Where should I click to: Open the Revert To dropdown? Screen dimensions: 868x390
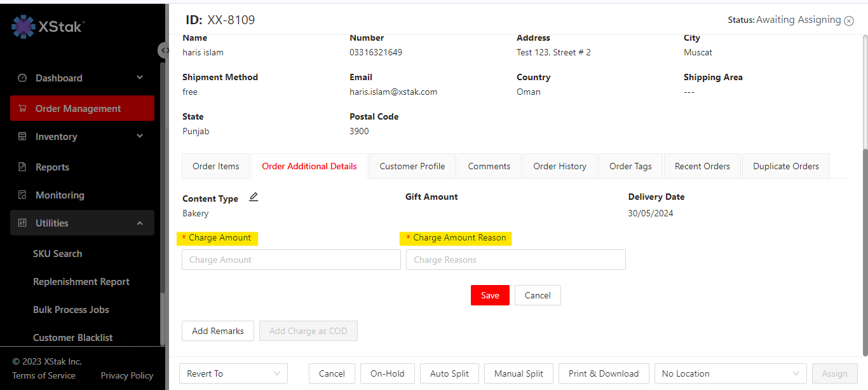pos(233,373)
